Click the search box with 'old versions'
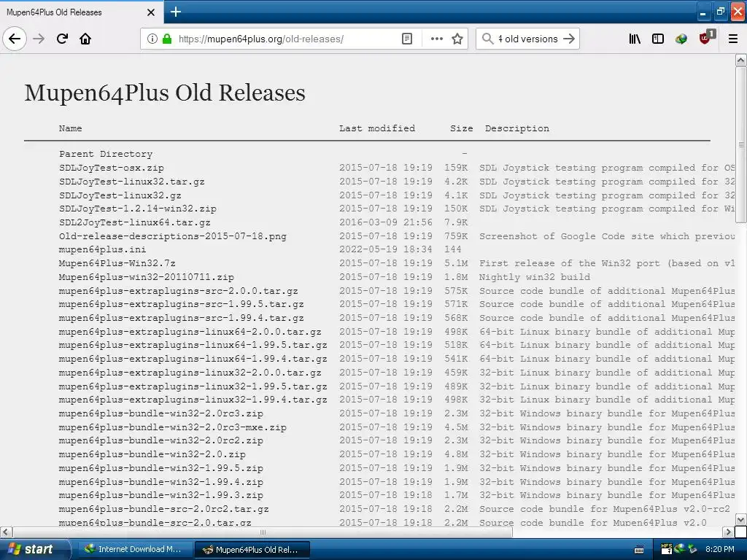747x560 pixels. [x=527, y=39]
